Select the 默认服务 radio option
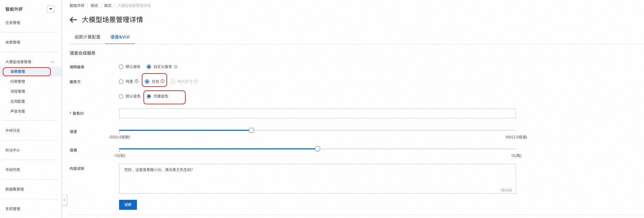 [x=121, y=67]
